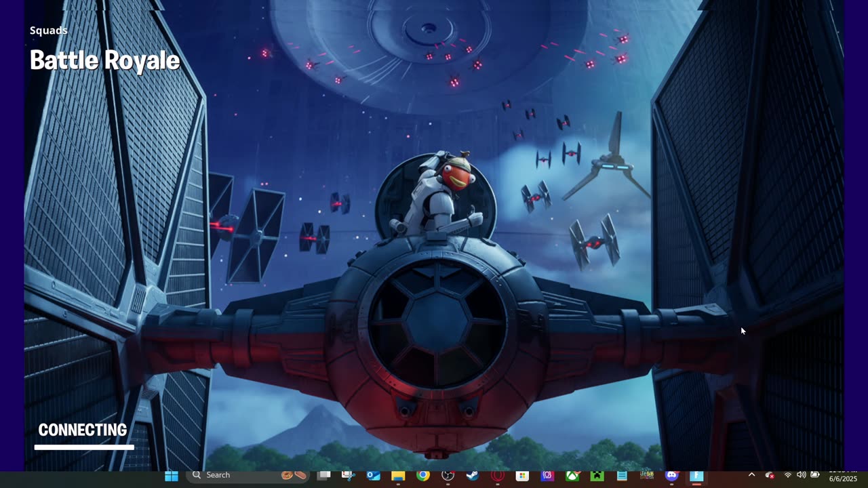This screenshot has height=488, width=868.
Task: Open Discord from the taskbar
Action: (671, 476)
